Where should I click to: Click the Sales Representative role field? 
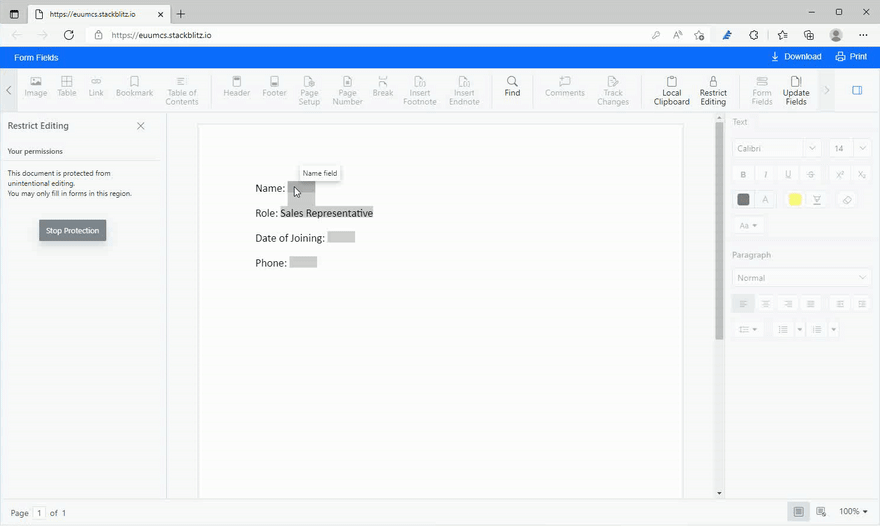tap(327, 213)
